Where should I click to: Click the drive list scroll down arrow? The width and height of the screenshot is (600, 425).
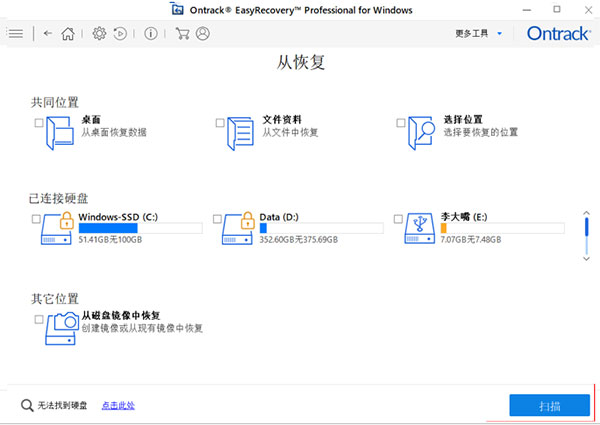coord(586,259)
